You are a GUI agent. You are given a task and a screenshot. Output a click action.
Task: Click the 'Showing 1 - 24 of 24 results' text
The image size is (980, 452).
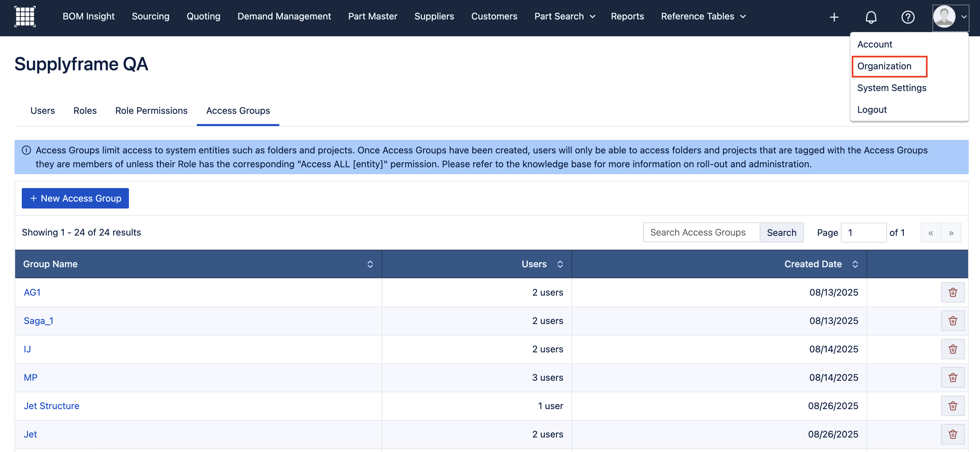(x=81, y=233)
